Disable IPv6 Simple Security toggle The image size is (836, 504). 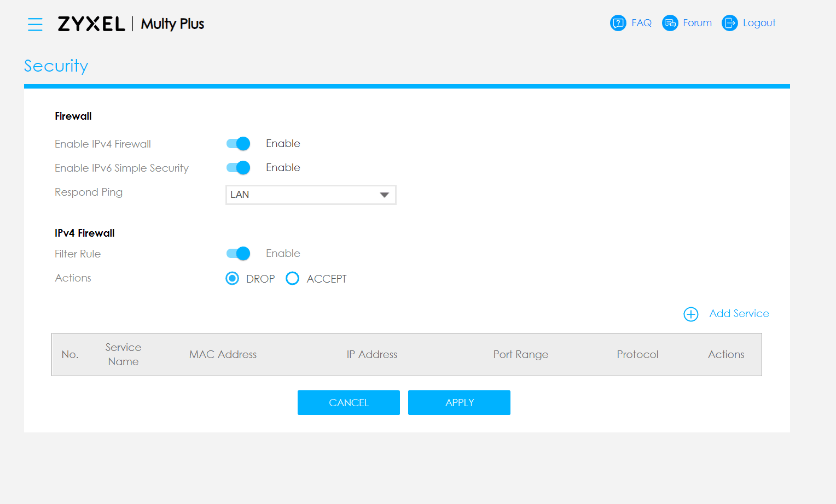click(x=238, y=168)
